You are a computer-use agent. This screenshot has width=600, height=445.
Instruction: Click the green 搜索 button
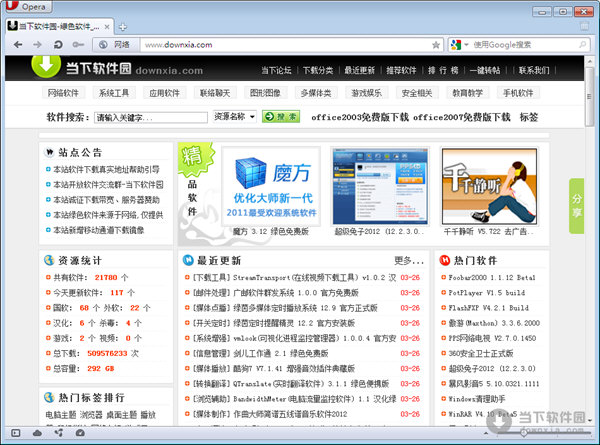[281, 117]
